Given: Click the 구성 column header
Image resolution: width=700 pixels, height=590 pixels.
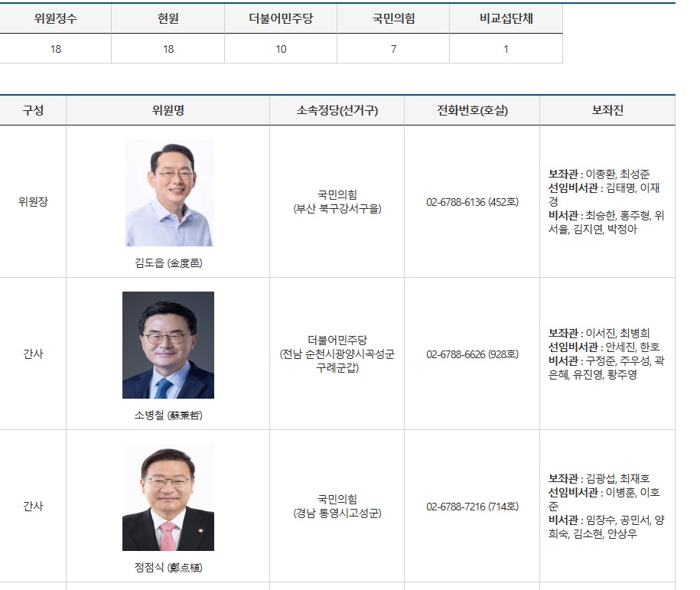Looking at the screenshot, I should [33, 110].
